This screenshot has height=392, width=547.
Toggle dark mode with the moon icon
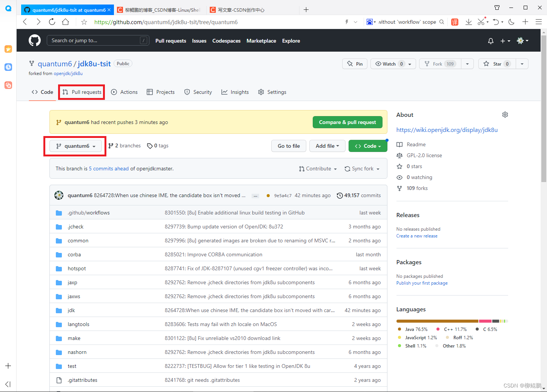click(x=511, y=22)
